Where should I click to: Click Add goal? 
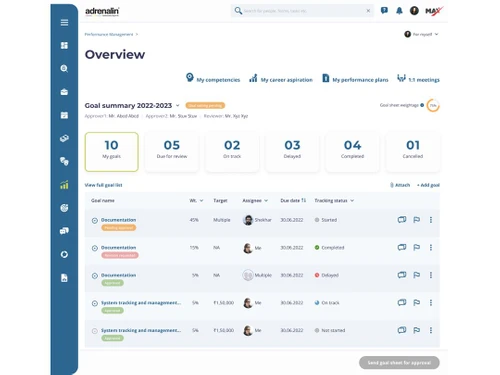click(x=428, y=185)
